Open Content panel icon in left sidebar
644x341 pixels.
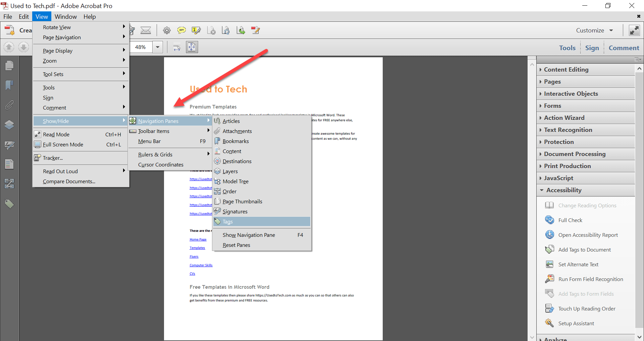click(9, 164)
